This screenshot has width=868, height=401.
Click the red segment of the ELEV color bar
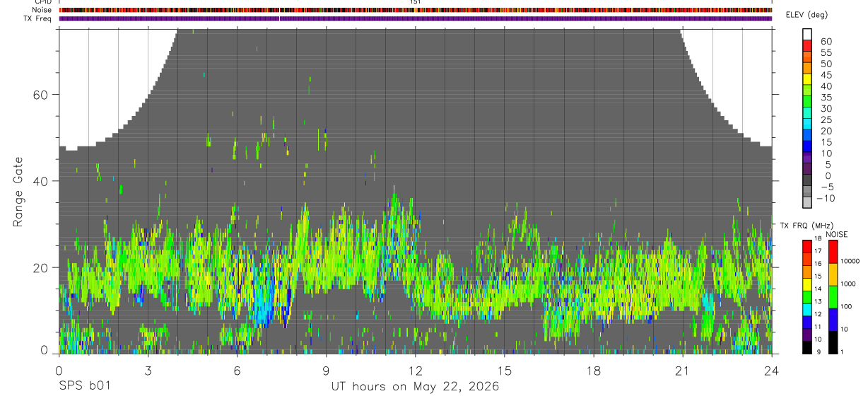click(x=807, y=45)
